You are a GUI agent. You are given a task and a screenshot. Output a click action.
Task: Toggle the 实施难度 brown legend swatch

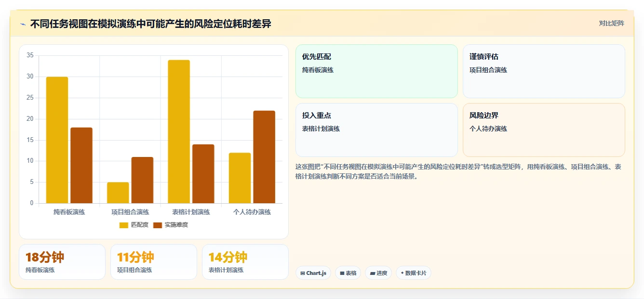click(158, 225)
